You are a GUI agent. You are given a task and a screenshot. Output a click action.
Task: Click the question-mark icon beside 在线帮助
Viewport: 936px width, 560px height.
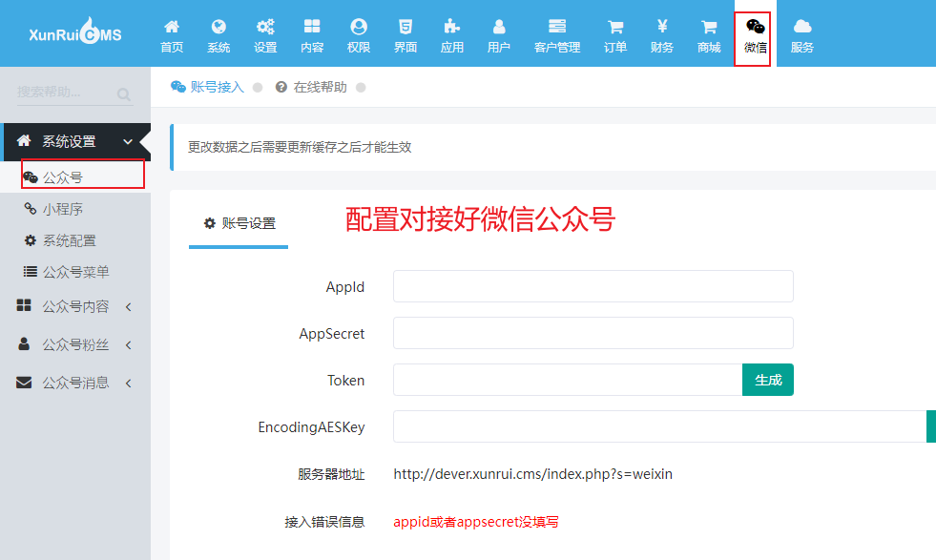pyautogui.click(x=281, y=87)
